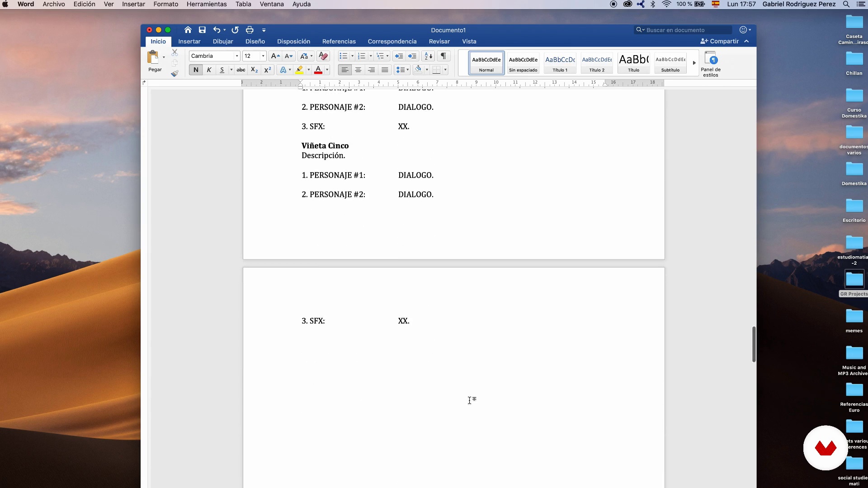Open the font size dropdown
This screenshot has height=488, width=868.
pyautogui.click(x=263, y=56)
